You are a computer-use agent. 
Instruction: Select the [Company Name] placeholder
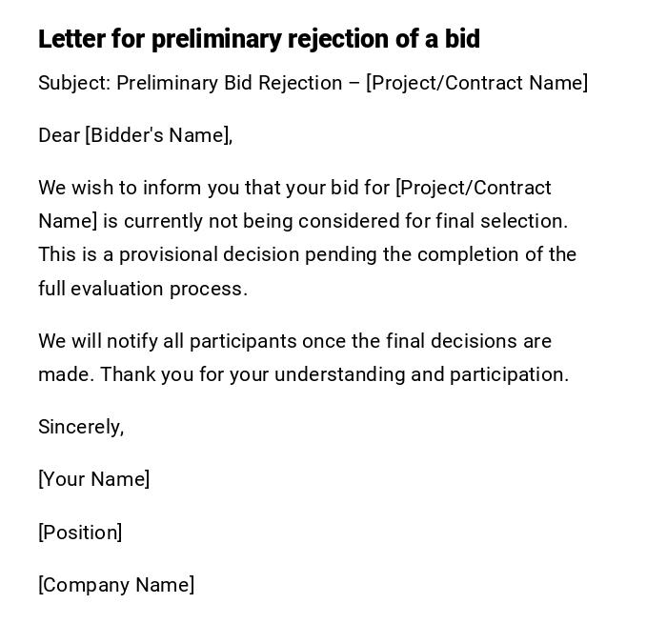pyautogui.click(x=116, y=585)
